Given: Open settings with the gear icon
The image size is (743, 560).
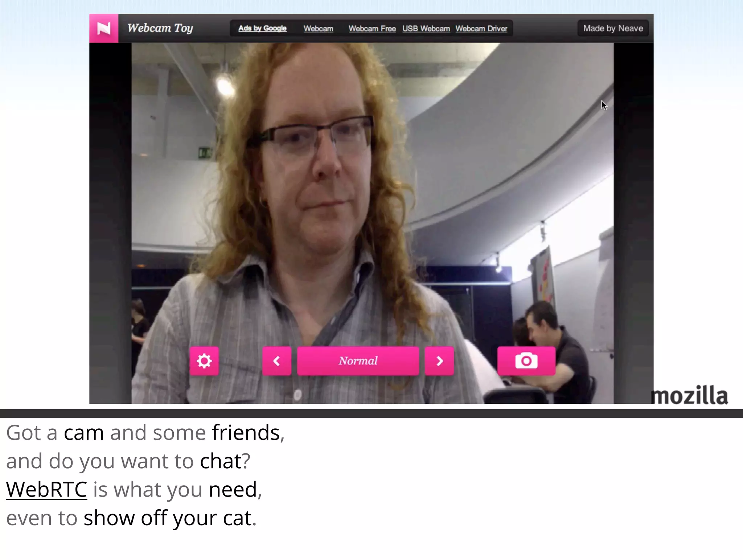Looking at the screenshot, I should coord(204,361).
